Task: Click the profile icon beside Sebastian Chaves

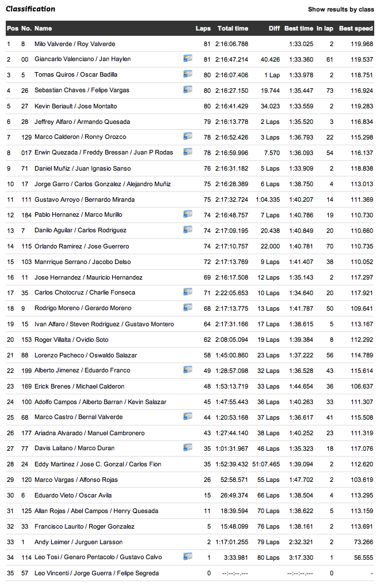Action: click(188, 90)
